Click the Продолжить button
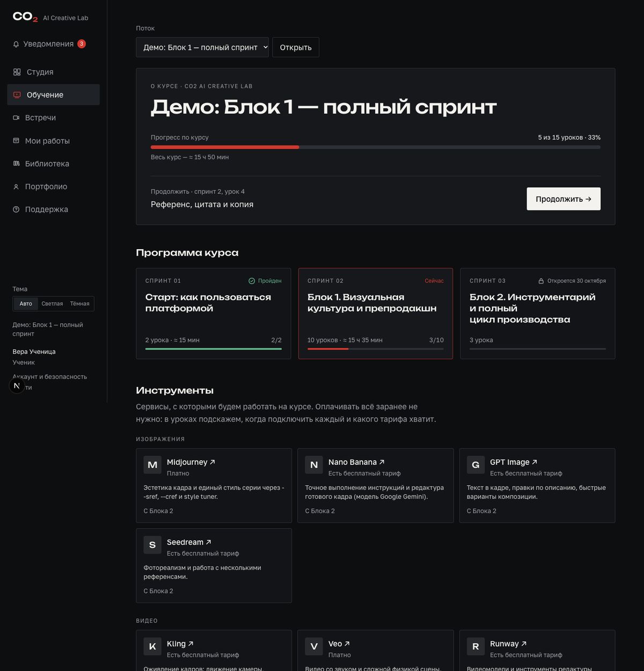The image size is (644, 671). pyautogui.click(x=563, y=199)
